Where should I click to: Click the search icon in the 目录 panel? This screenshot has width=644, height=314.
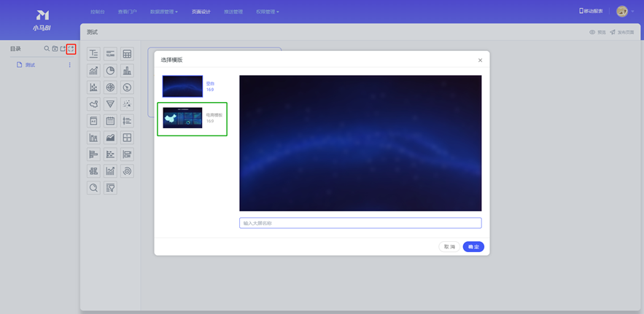tap(47, 49)
